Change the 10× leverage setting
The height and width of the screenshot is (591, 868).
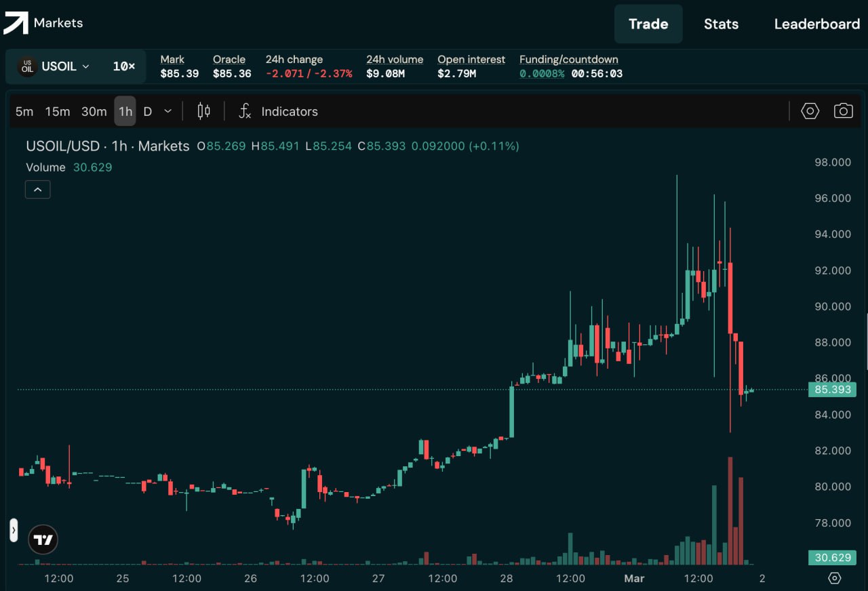(123, 66)
